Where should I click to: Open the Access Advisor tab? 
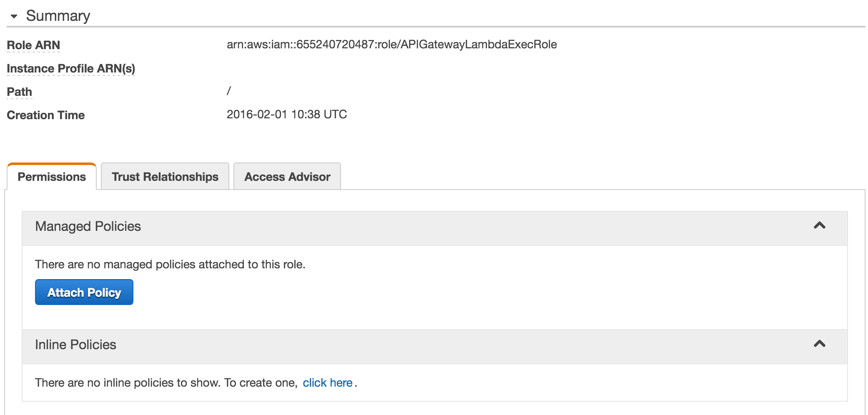pos(287,177)
